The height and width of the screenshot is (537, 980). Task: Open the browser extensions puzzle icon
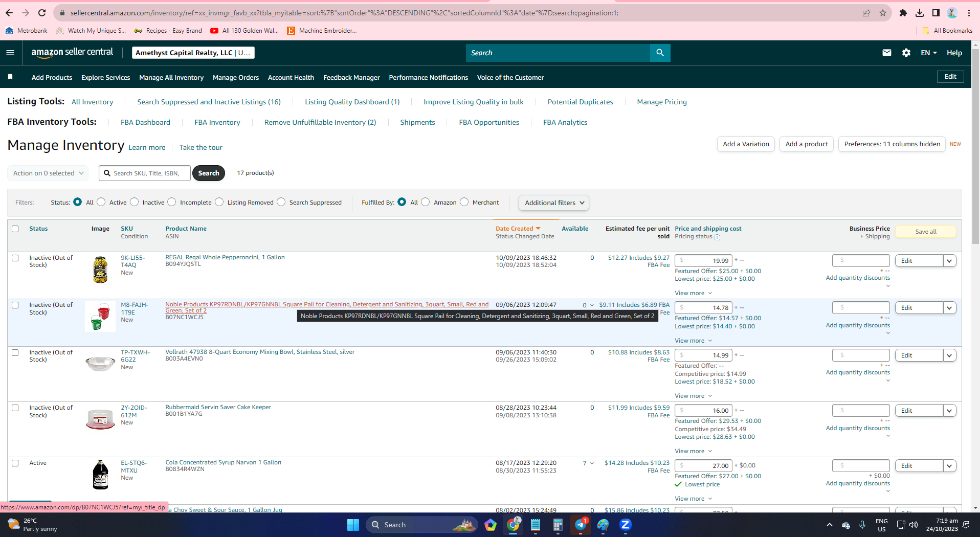point(903,13)
